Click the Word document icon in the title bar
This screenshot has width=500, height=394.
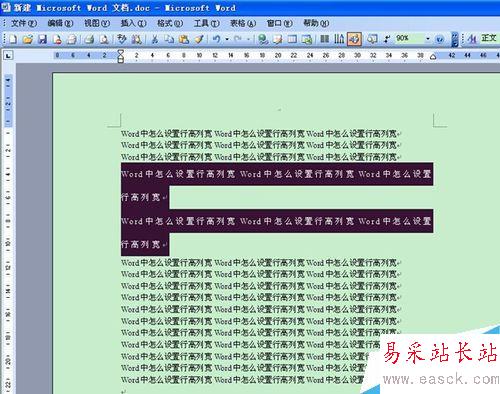click(x=6, y=7)
